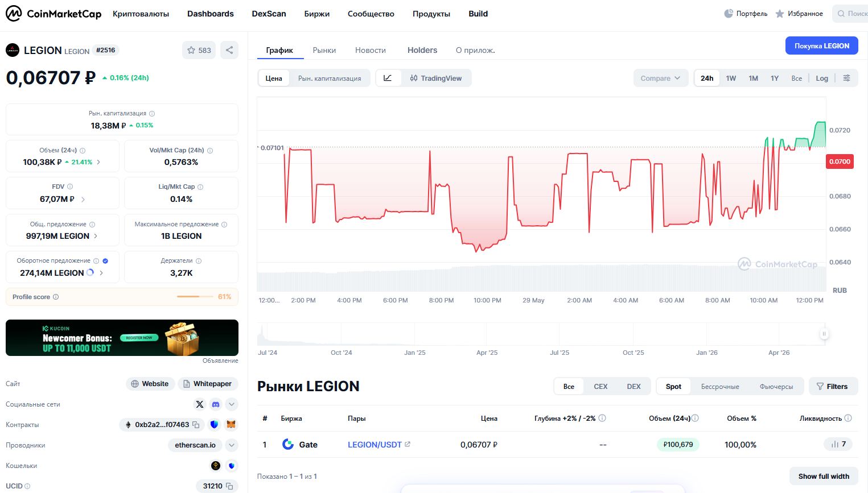868x493 pixels.
Task: Set chart range to 1W
Action: pos(731,78)
